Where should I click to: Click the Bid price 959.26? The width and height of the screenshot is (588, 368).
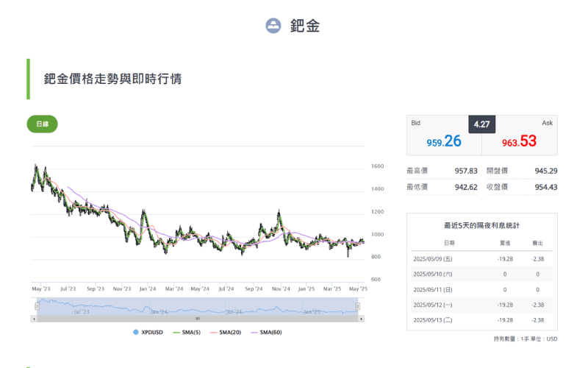(444, 141)
